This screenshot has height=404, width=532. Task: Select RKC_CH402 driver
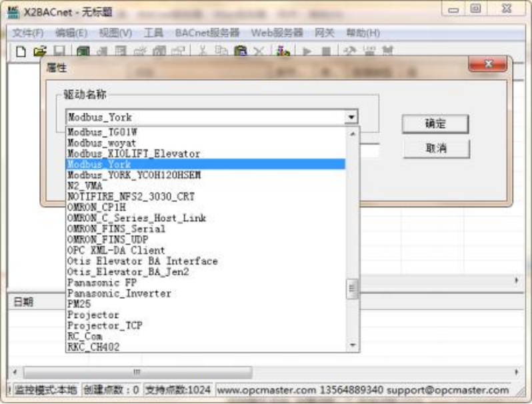(x=205, y=347)
